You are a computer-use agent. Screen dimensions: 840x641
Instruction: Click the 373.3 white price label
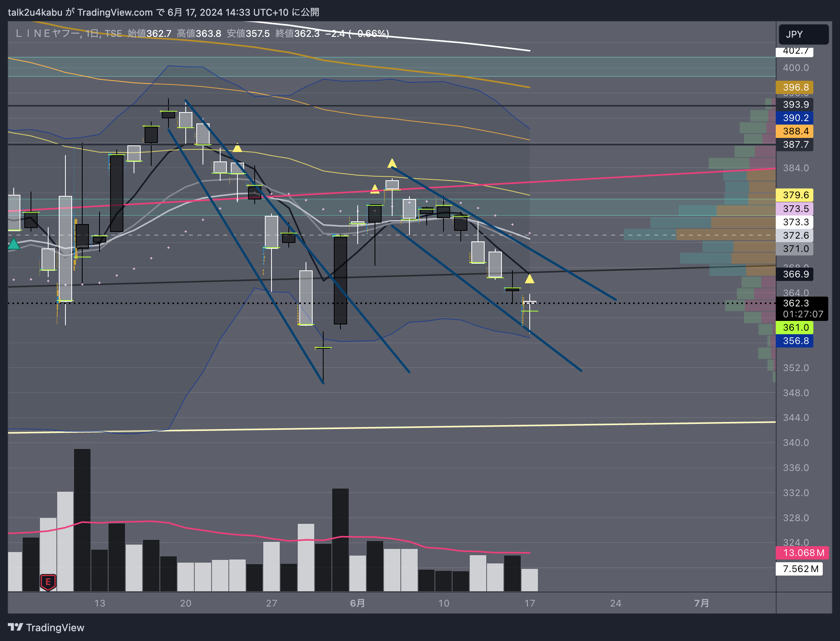[x=795, y=222]
